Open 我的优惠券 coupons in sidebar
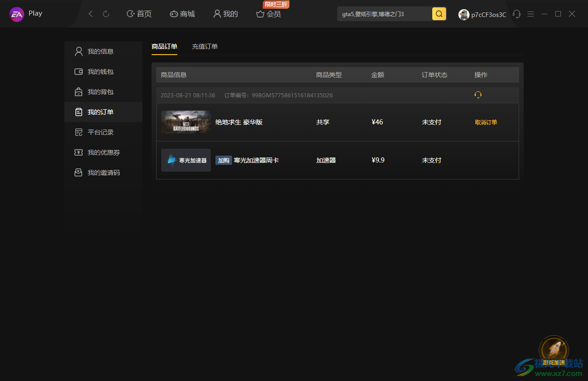 click(x=103, y=152)
